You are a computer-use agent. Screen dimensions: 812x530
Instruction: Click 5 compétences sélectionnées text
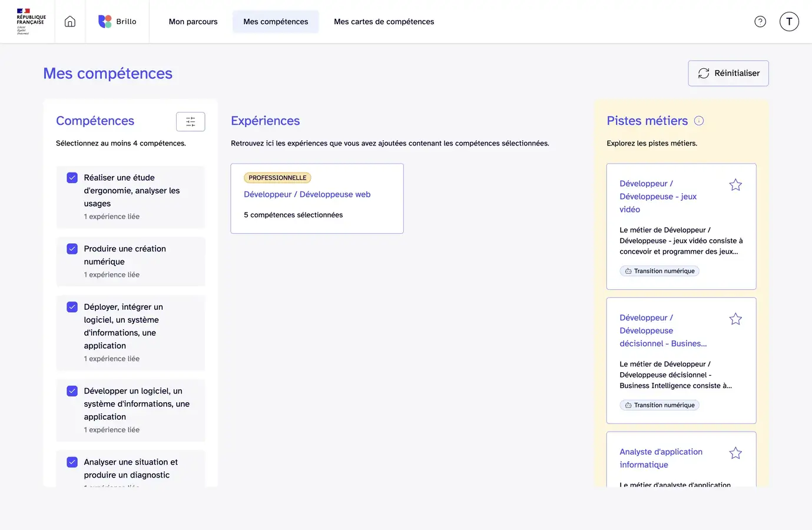point(293,215)
